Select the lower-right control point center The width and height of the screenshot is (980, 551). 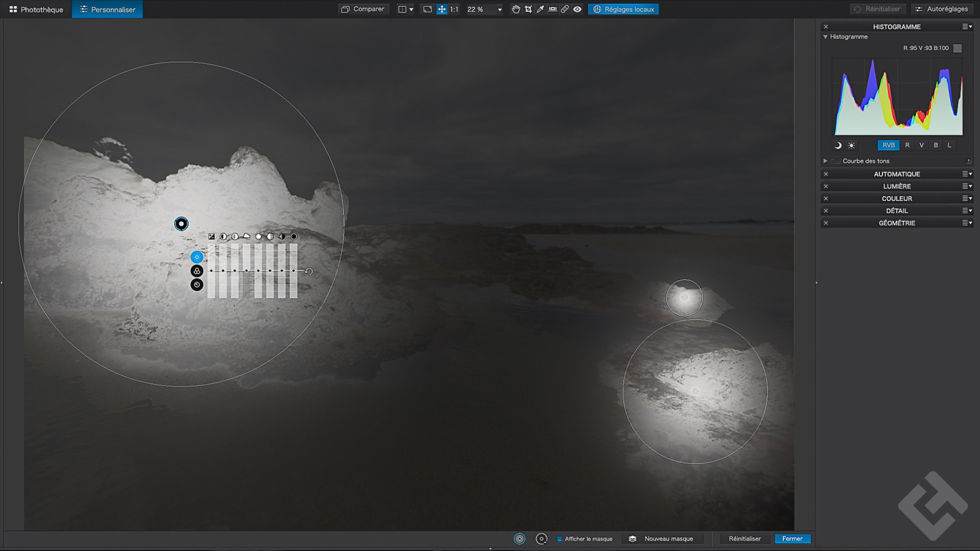click(695, 391)
